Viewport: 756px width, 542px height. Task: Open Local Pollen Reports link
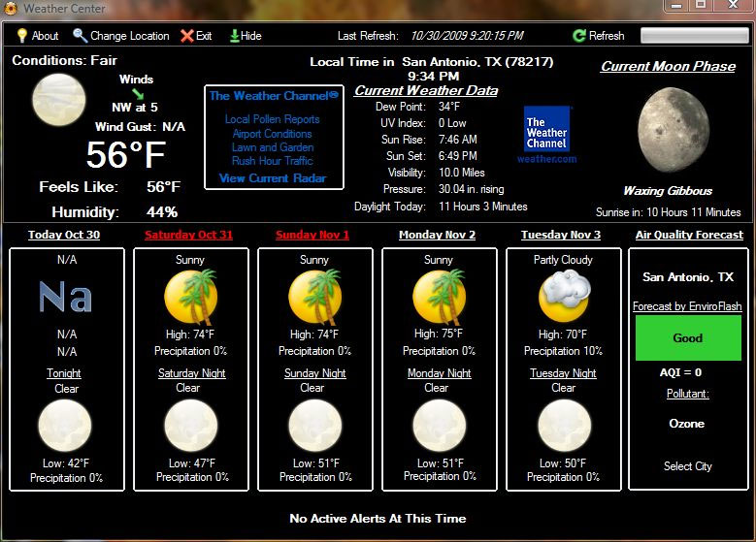[272, 119]
